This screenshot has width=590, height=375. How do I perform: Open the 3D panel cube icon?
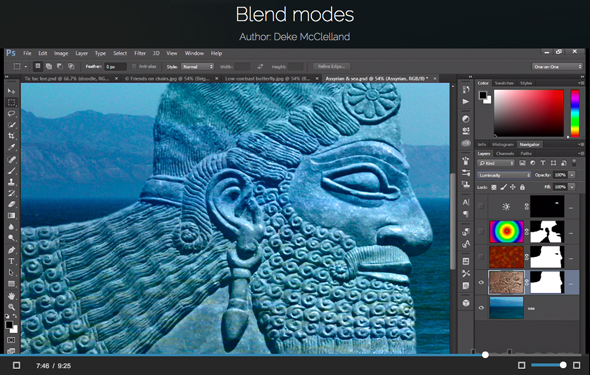(x=466, y=303)
